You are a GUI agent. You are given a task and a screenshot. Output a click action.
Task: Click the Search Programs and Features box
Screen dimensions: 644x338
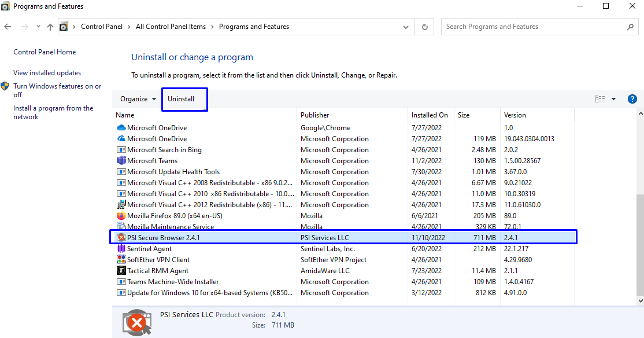point(538,26)
